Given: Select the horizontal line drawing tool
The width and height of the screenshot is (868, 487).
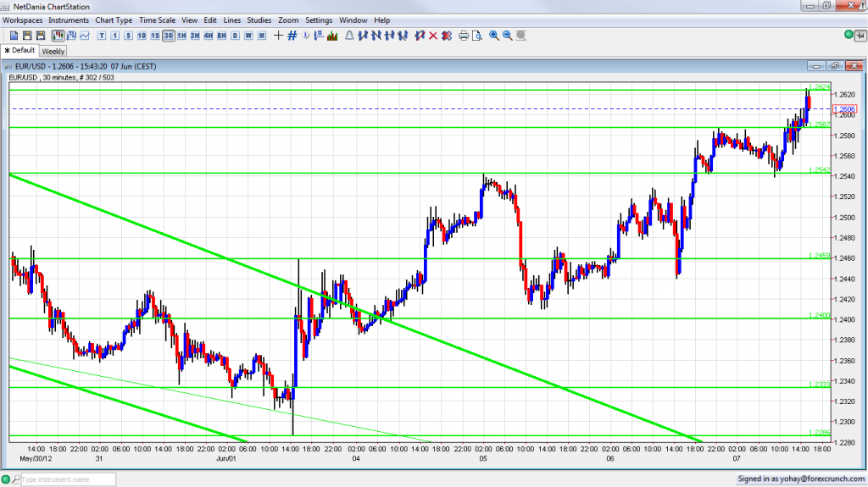Looking at the screenshot, I should (x=389, y=36).
